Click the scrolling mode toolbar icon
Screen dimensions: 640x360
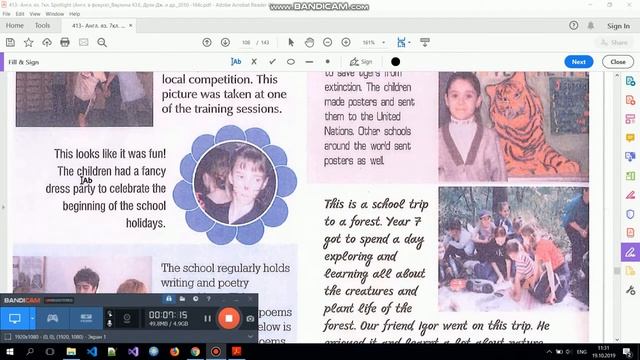[x=424, y=42]
